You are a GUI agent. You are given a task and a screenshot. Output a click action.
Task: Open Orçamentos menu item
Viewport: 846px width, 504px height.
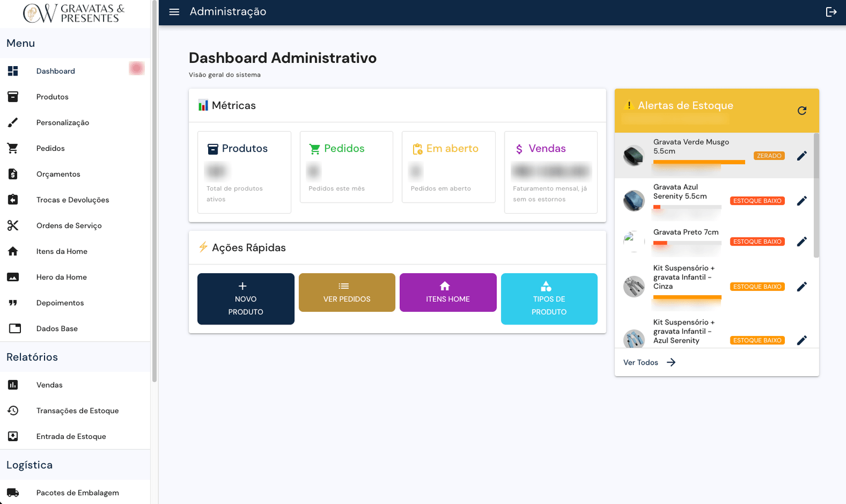[x=75, y=174]
